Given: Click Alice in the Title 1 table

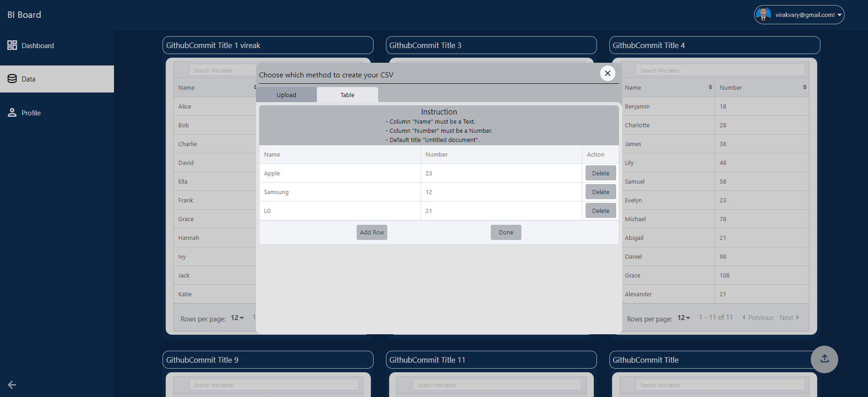Looking at the screenshot, I should (185, 106).
